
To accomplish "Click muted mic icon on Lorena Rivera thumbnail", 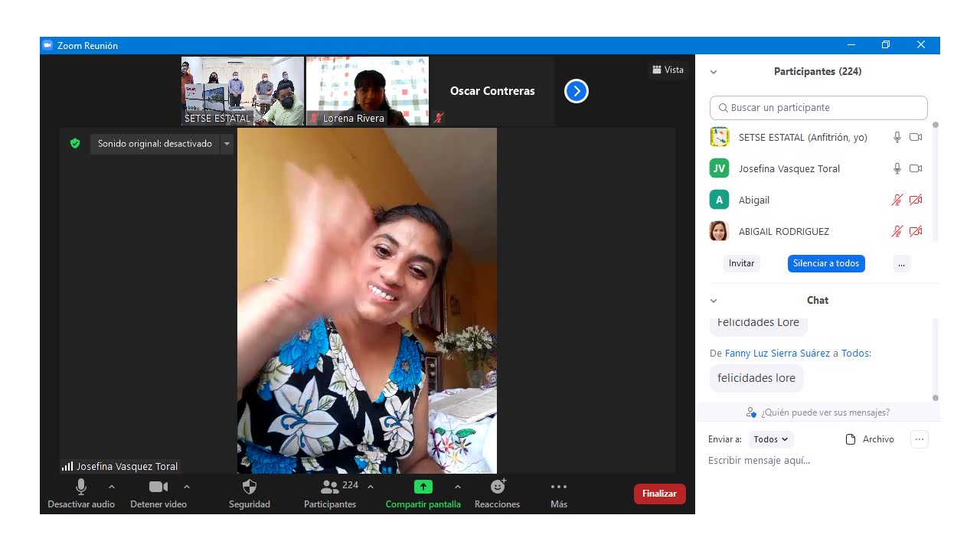I will (x=314, y=118).
